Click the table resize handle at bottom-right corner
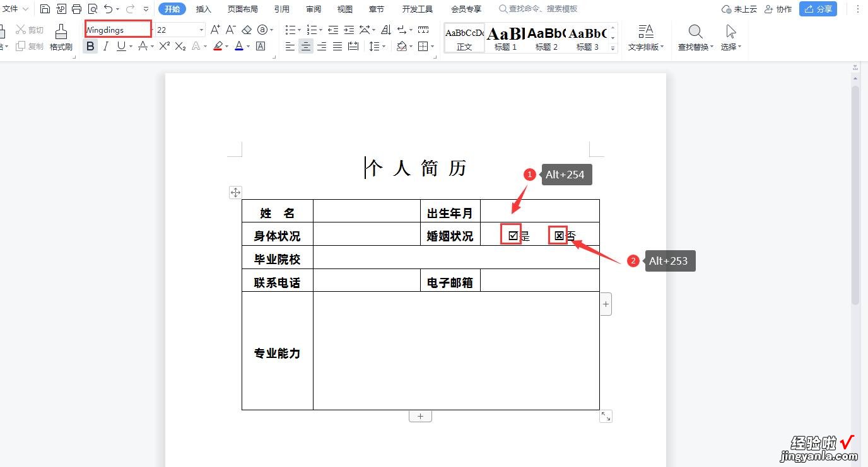868x467 pixels. (606, 416)
